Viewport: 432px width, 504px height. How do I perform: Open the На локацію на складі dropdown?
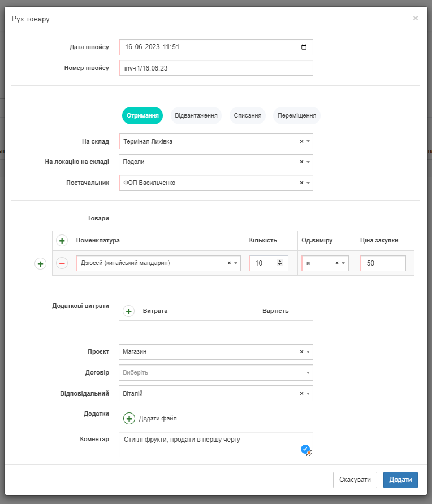click(x=308, y=162)
